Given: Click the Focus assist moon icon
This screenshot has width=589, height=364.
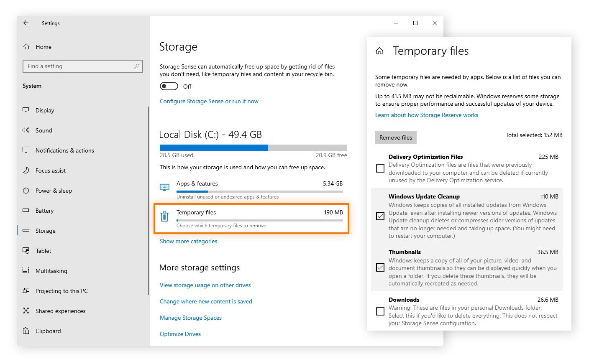Looking at the screenshot, I should coord(26,171).
